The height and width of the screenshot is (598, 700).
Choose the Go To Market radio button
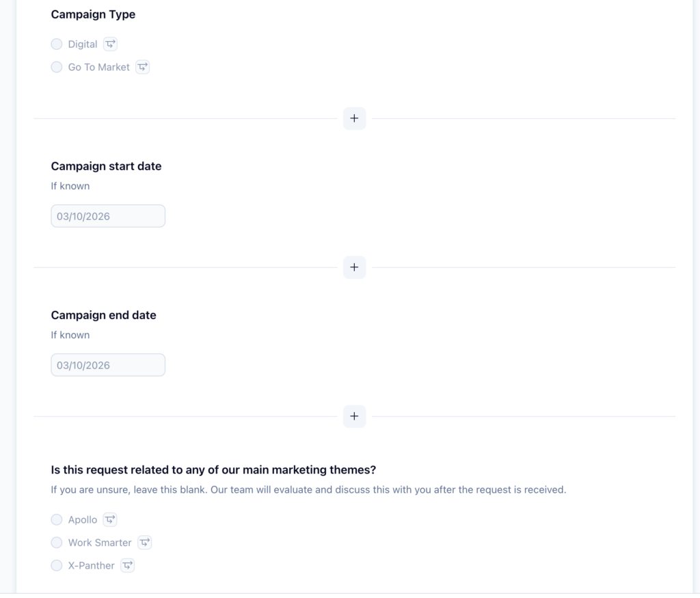57,68
